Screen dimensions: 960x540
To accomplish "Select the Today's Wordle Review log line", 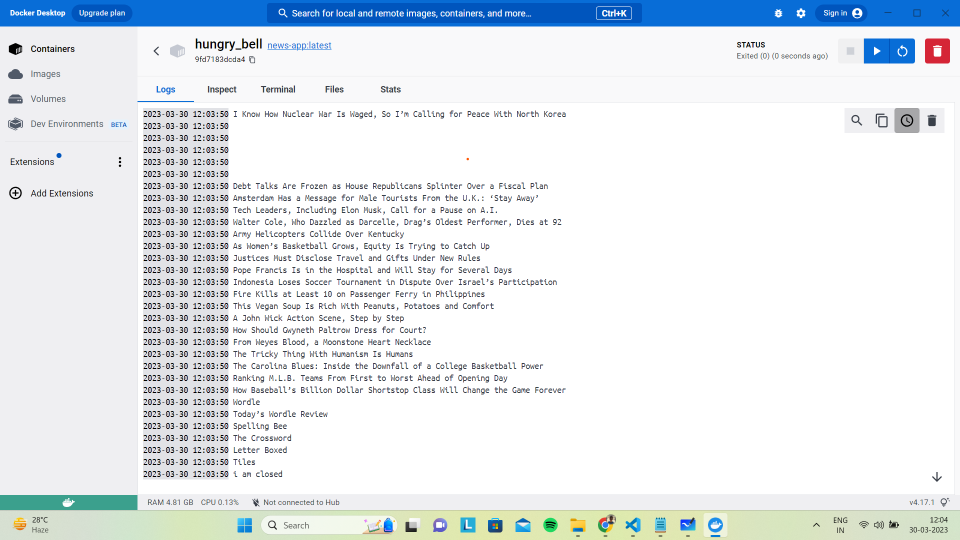I will coord(235,414).
